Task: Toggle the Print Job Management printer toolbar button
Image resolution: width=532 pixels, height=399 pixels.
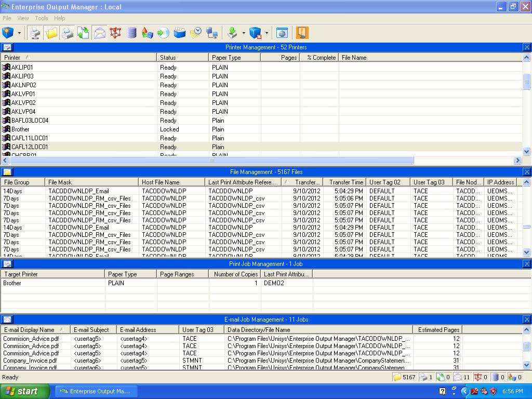Action: click(68, 33)
